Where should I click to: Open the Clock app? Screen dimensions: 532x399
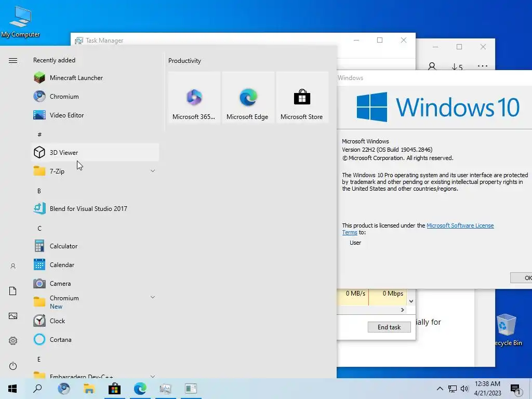point(95,321)
